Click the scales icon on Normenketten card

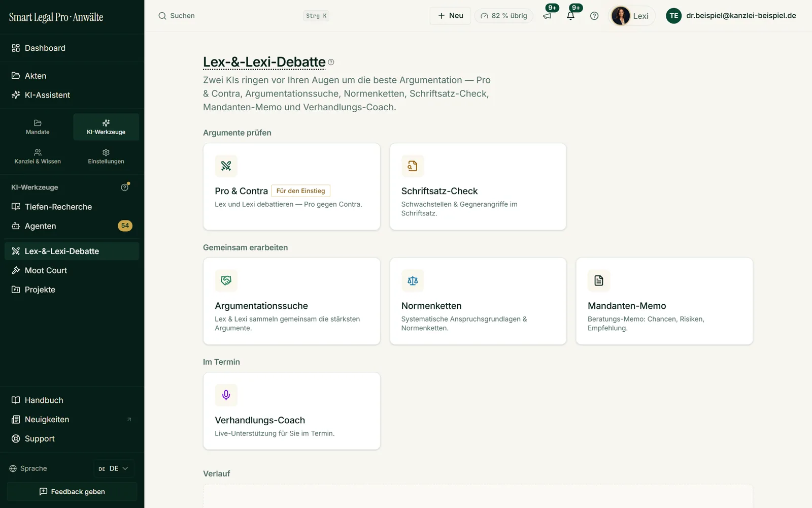pos(413,280)
